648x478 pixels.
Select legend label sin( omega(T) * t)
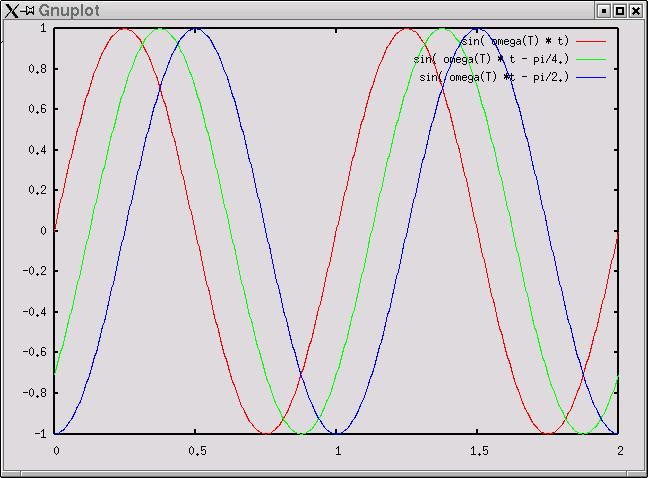515,41
